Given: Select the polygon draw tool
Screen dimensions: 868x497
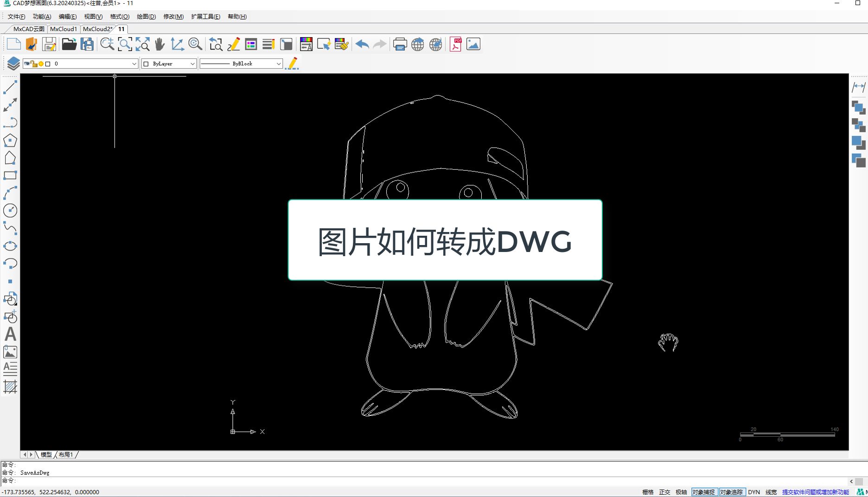Looking at the screenshot, I should point(10,141).
